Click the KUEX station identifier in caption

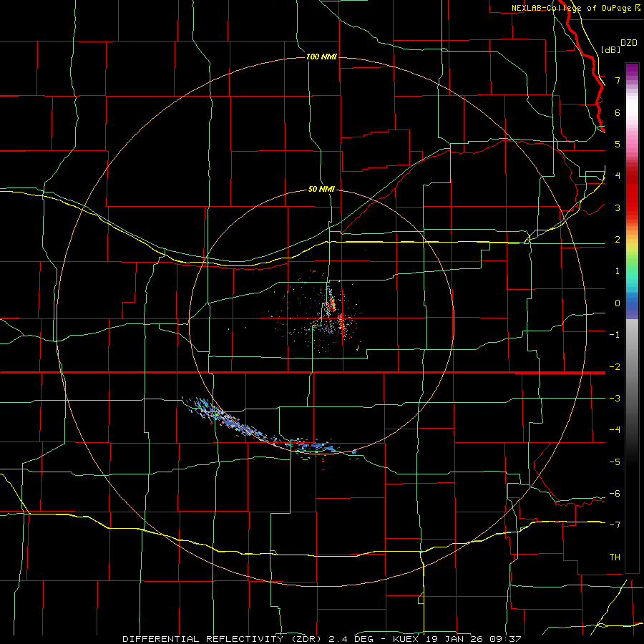coord(406,639)
